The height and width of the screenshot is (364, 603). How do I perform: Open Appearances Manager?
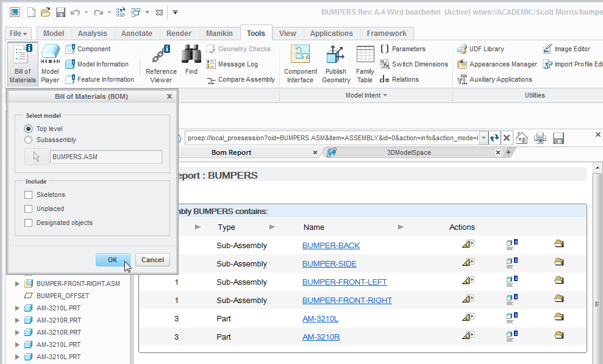pyautogui.click(x=498, y=64)
